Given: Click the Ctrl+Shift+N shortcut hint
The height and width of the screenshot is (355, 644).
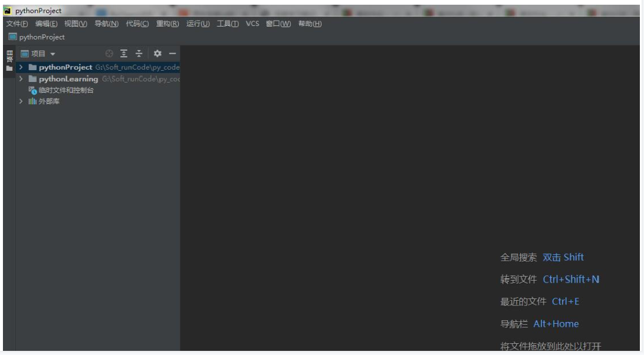Looking at the screenshot, I should (x=571, y=280).
